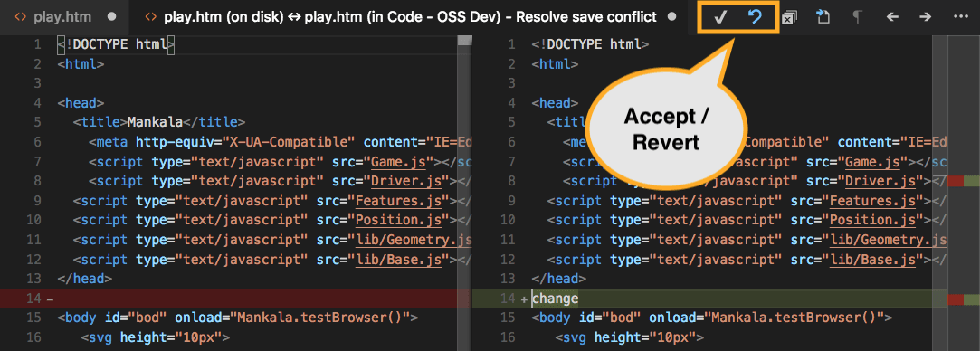The height and width of the screenshot is (351, 980).
Task: Close all editors using the stacked-X icon
Action: [789, 17]
